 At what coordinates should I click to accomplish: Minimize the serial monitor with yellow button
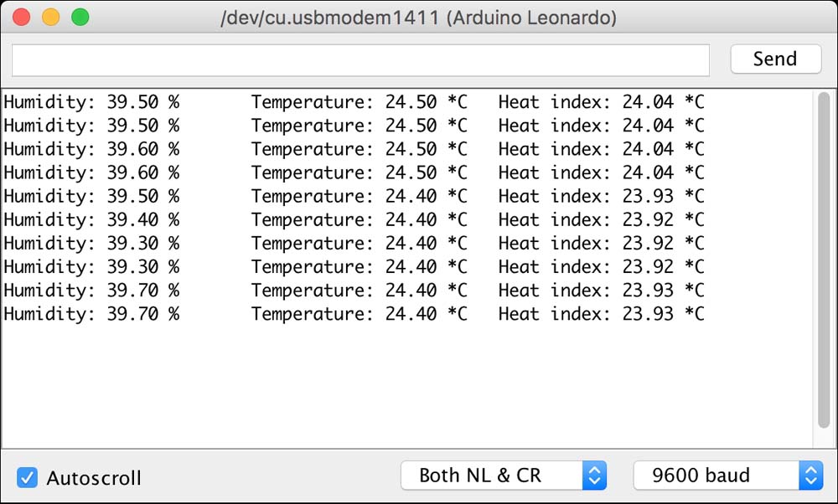pos(50,17)
